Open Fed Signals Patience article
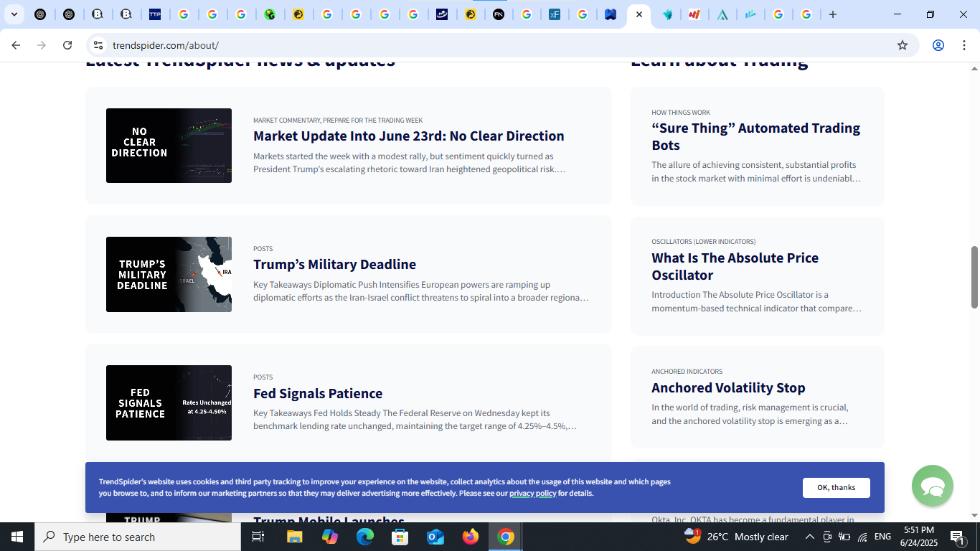The width and height of the screenshot is (980, 551). coord(318,393)
